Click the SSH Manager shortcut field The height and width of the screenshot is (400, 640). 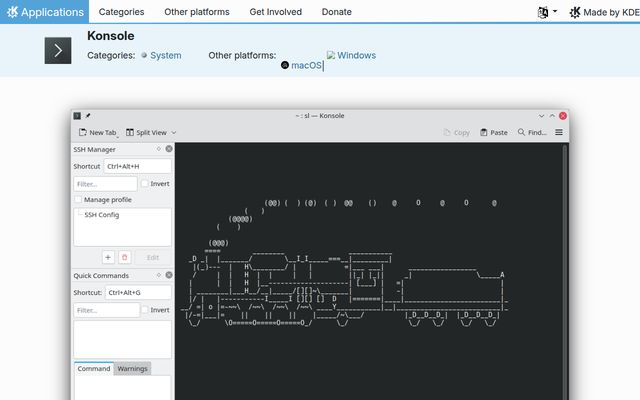click(x=138, y=166)
